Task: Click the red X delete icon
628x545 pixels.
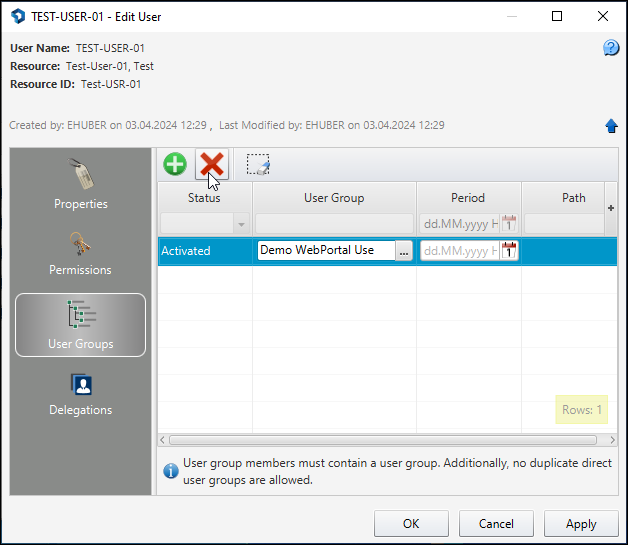Action: point(212,164)
